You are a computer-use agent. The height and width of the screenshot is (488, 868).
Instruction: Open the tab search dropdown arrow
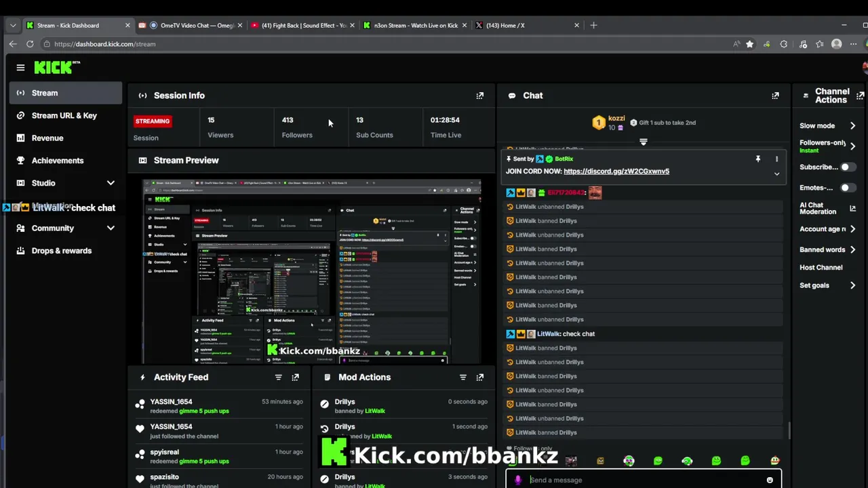(x=13, y=25)
